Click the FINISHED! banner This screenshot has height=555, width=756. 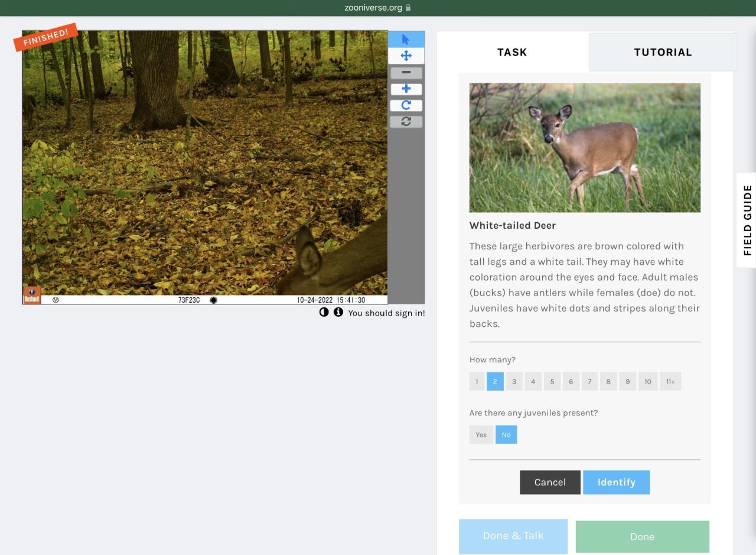click(x=46, y=37)
